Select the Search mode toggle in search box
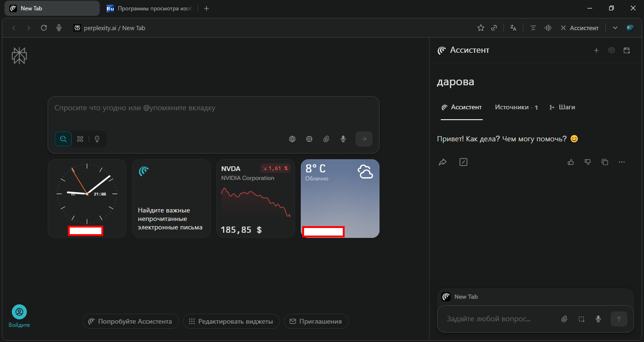This screenshot has width=644, height=342. (63, 139)
